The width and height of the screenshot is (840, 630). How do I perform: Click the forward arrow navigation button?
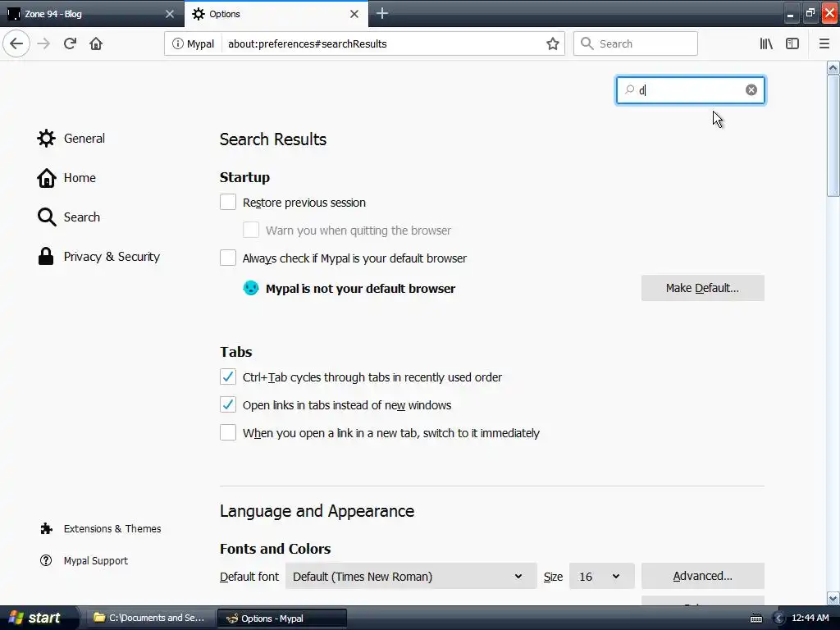[43, 43]
